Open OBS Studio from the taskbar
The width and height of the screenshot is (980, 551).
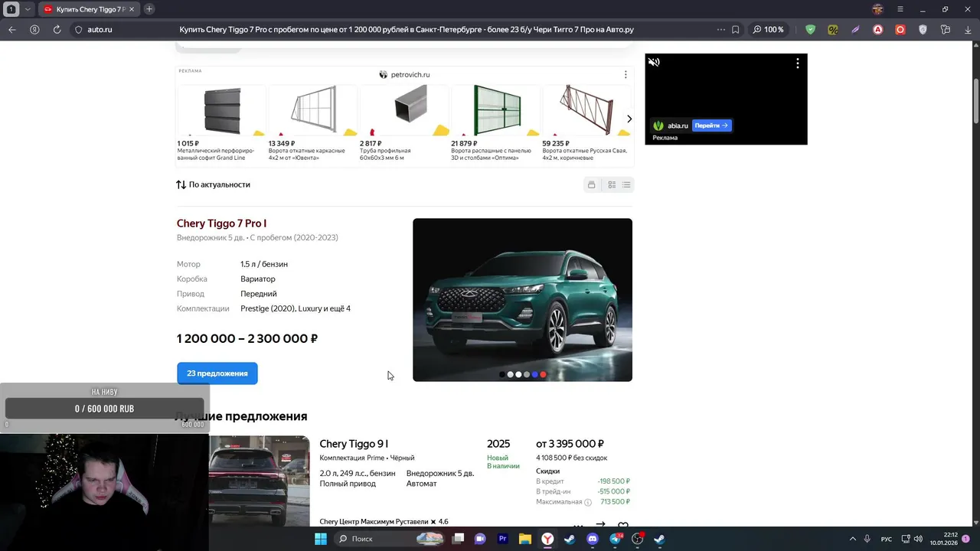(x=637, y=539)
